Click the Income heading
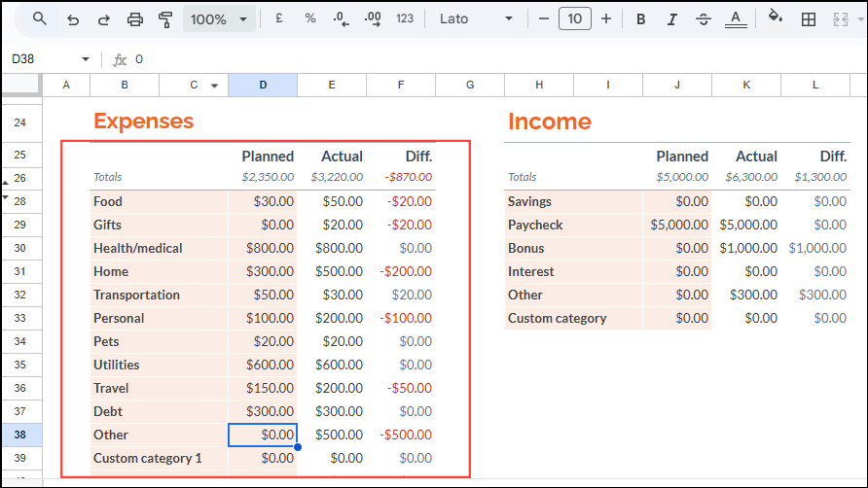This screenshot has width=868, height=488. [x=550, y=122]
